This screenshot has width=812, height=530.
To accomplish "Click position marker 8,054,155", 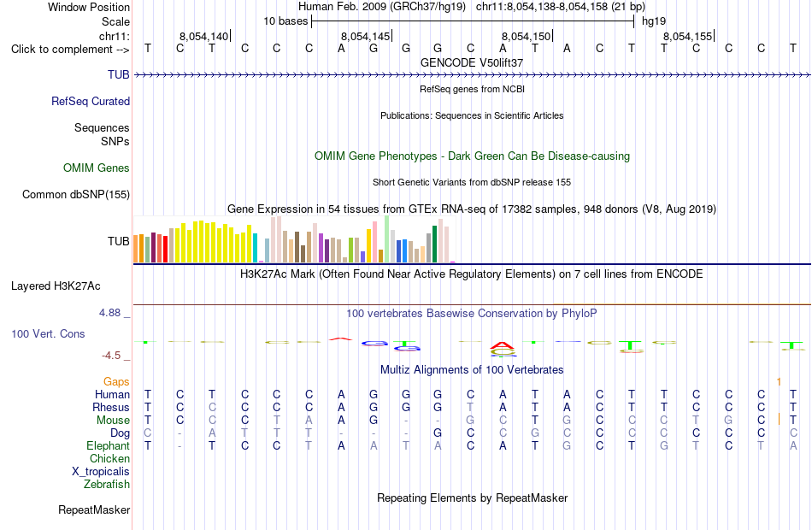I will pyautogui.click(x=688, y=36).
